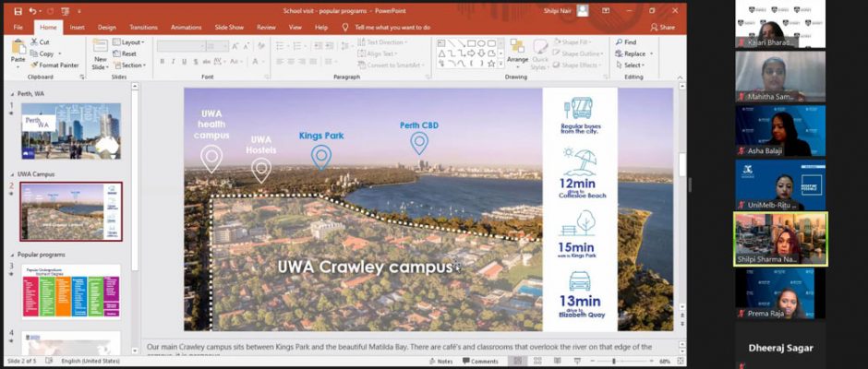Click English (United States) language indicator
Image resolution: width=868 pixels, height=369 pixels.
point(90,362)
